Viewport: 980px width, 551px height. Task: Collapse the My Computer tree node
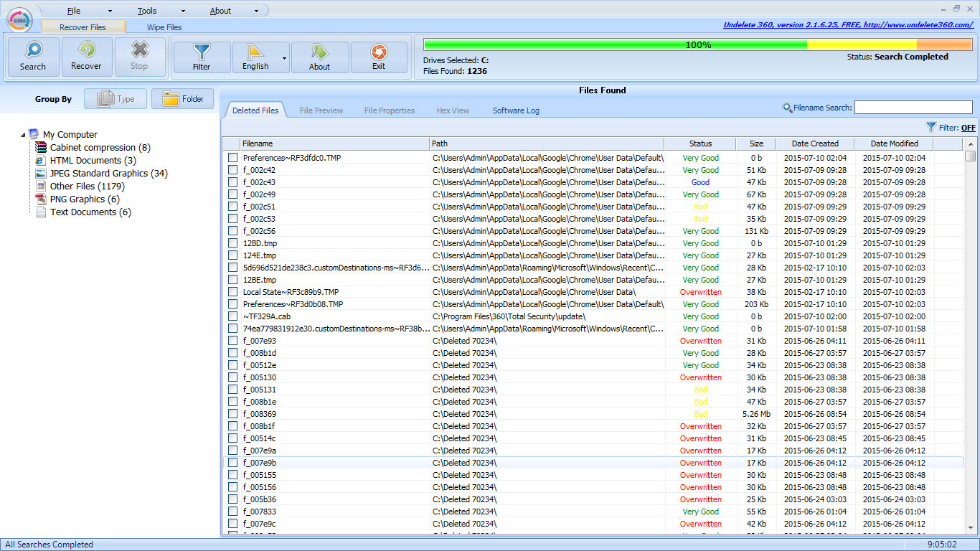click(x=22, y=135)
